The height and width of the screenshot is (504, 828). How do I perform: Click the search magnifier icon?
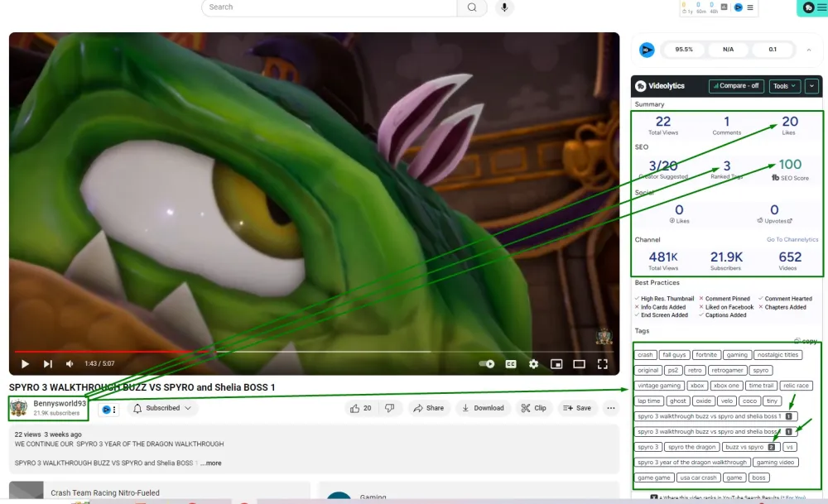pyautogui.click(x=472, y=7)
